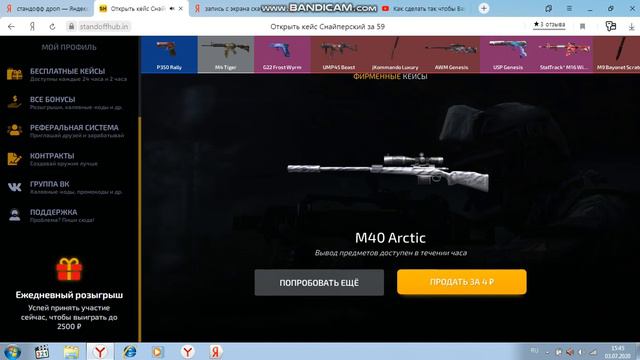This screenshot has height=360, width=640.
Task: Select the G22 Frost Wyrm drop thumbnail
Action: click(x=282, y=54)
